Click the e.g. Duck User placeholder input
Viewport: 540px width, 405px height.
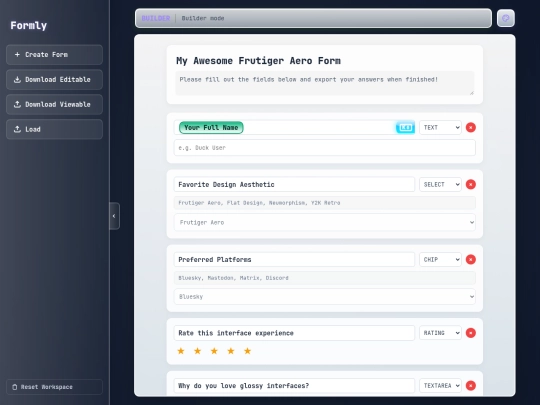(325, 147)
